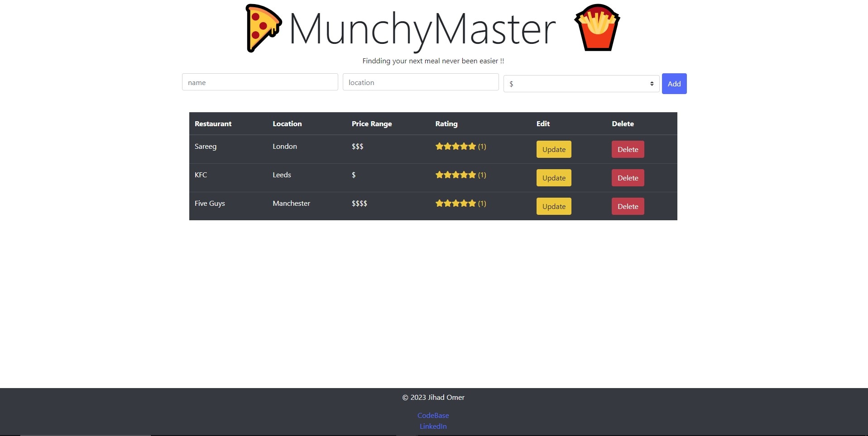Click the MunchyMaster title heading

(x=422, y=29)
